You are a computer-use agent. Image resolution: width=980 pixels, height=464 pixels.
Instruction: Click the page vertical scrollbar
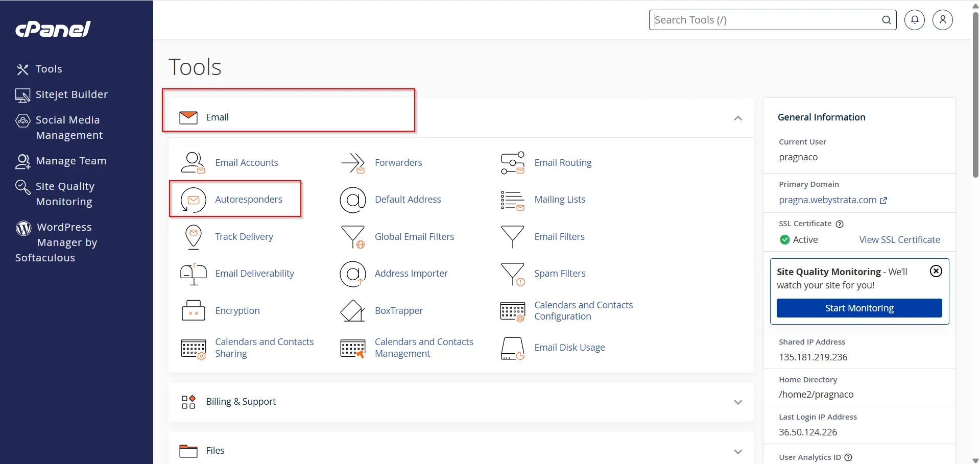(975, 94)
